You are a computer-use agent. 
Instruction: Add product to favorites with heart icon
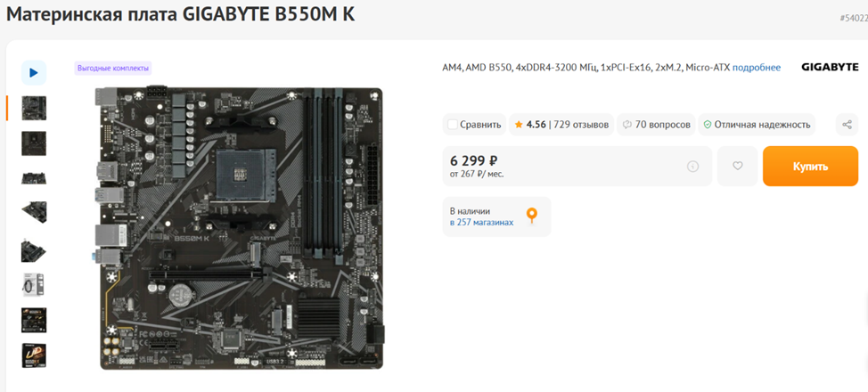click(x=737, y=166)
